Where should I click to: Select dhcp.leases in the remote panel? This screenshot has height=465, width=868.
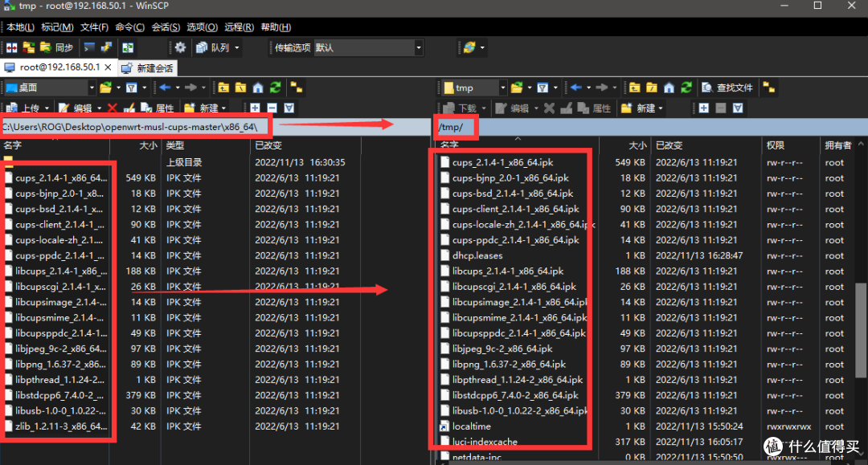click(x=477, y=255)
